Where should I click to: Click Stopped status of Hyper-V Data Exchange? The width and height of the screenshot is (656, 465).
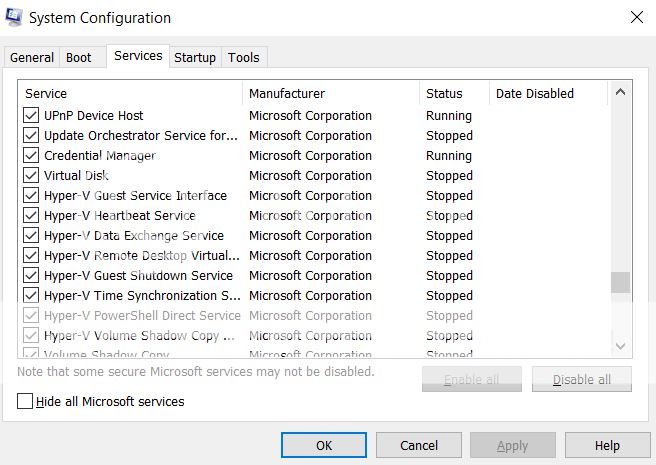449,235
